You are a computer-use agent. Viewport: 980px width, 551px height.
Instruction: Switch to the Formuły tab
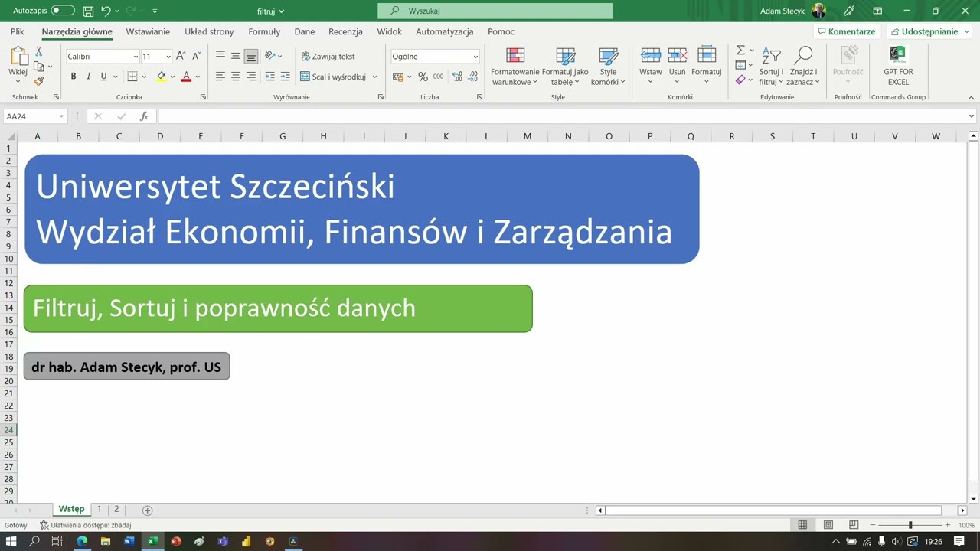coord(264,31)
